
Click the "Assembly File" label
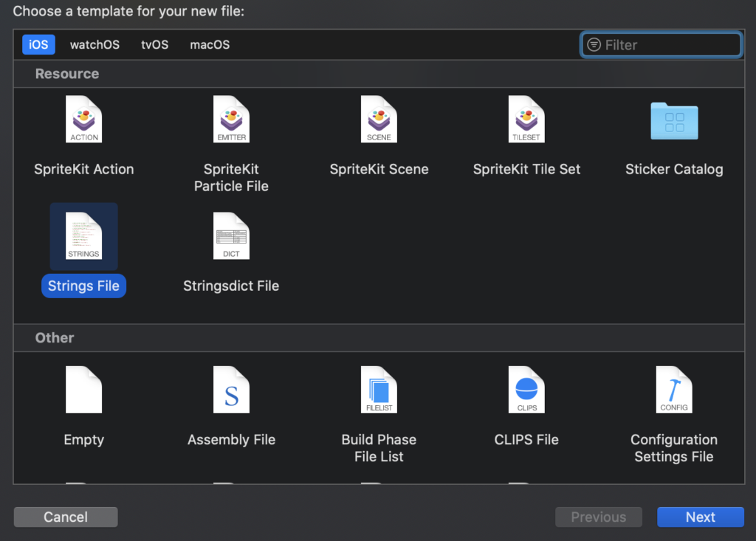231,440
